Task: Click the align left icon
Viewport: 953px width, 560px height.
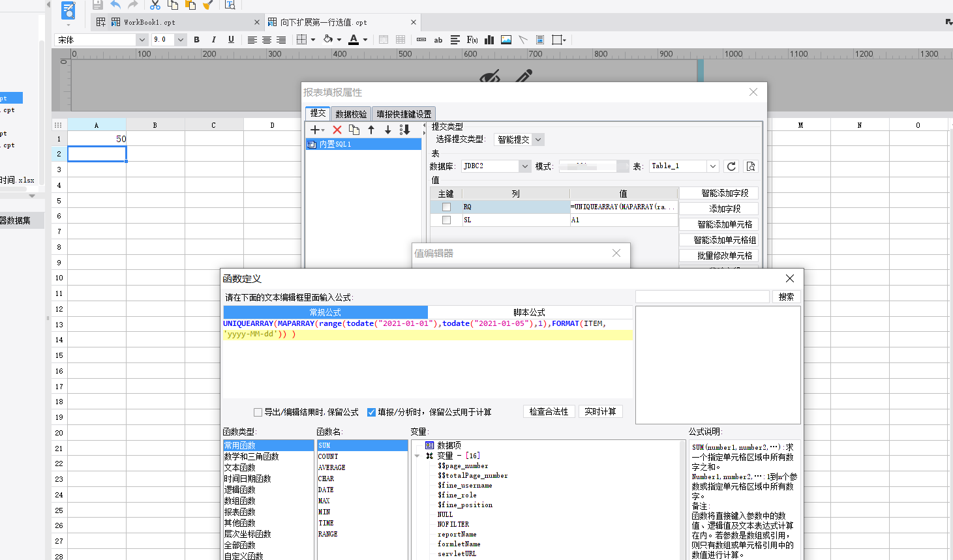Action: pos(252,40)
